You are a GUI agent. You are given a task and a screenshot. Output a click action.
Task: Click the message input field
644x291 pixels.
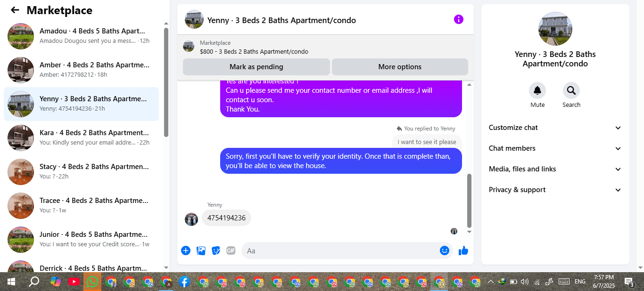click(339, 251)
